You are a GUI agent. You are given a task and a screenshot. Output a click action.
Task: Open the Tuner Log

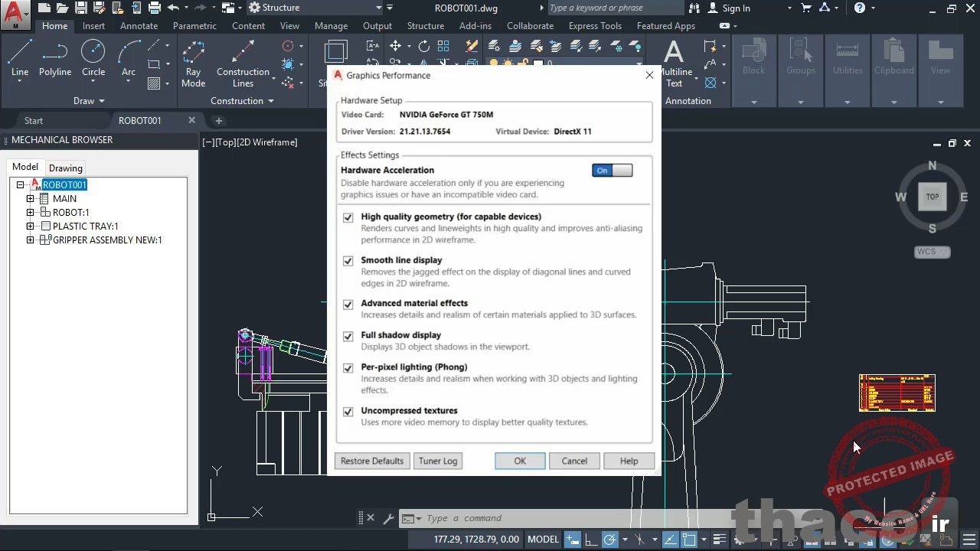tap(438, 461)
